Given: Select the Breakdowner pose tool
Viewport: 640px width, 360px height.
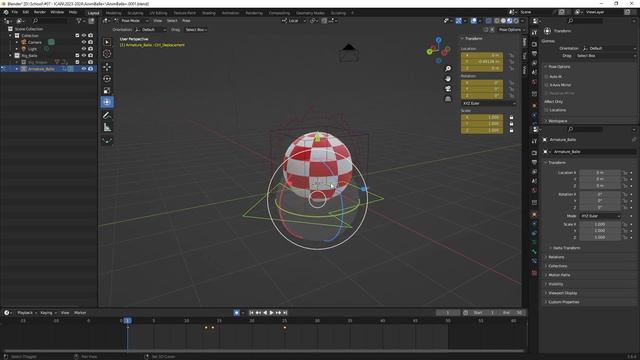Looking at the screenshot, I should 107,140.
